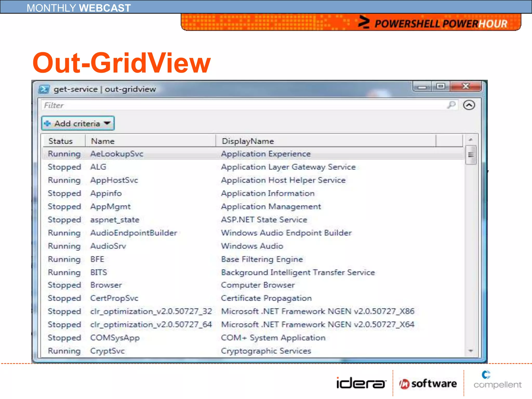Open the Add criteria dropdown

(x=78, y=123)
